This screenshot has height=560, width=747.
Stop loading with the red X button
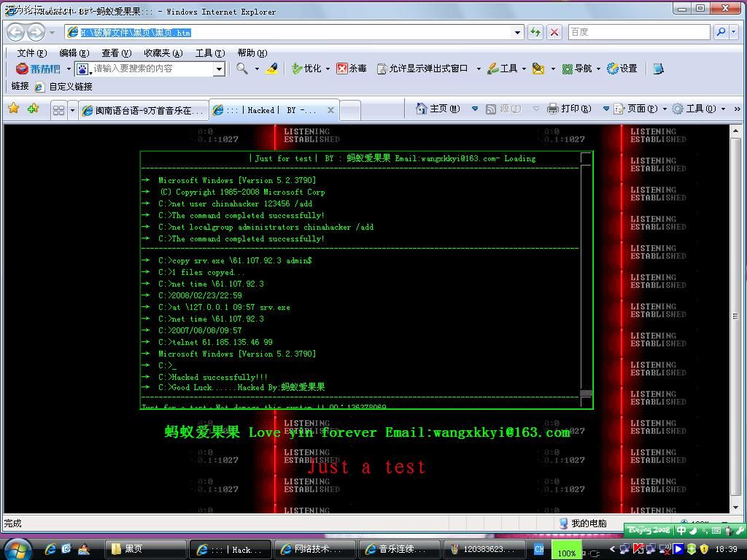[x=554, y=32]
